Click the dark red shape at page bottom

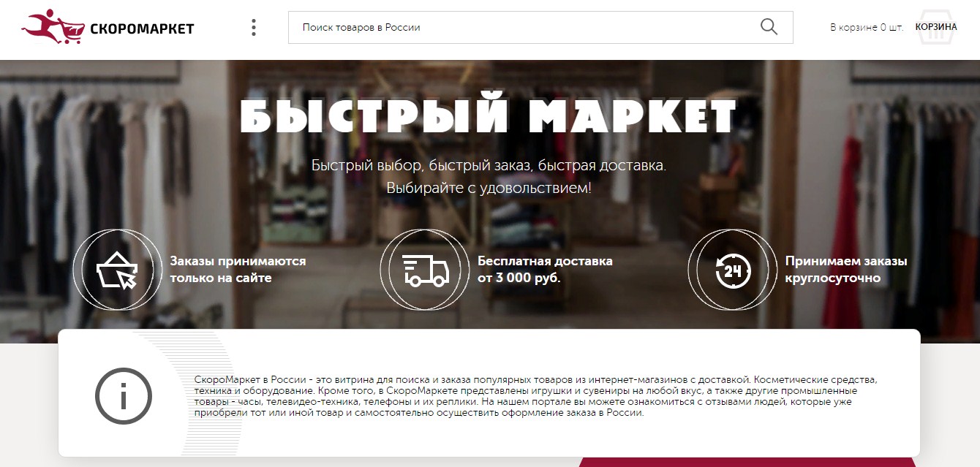[747, 462]
